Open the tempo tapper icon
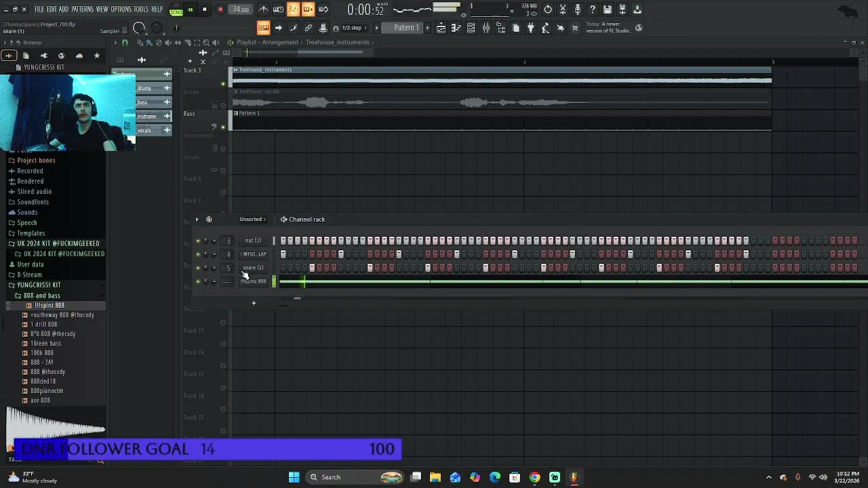Image resolution: width=868 pixels, height=488 pixels. (546, 28)
